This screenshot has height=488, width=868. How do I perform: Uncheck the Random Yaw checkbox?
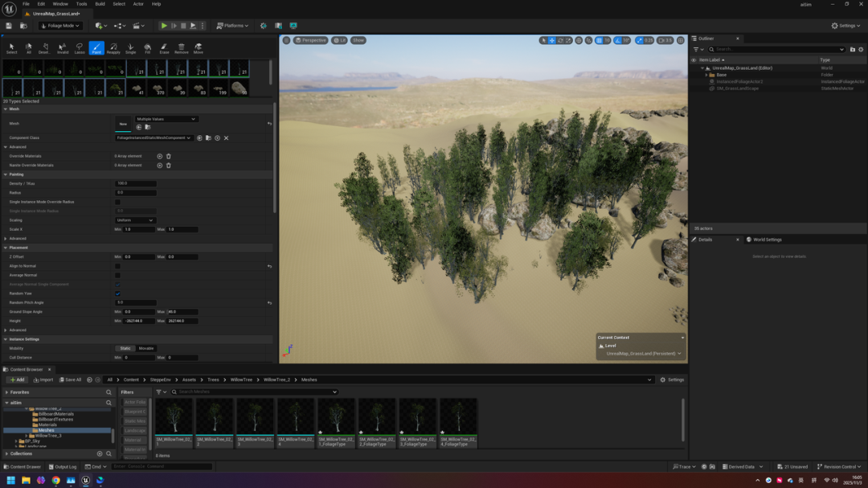click(x=117, y=293)
